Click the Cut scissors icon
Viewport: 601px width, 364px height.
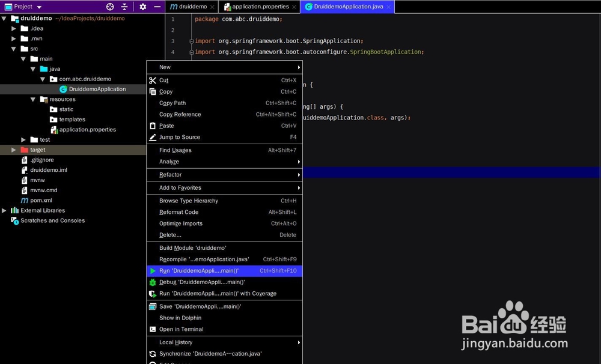click(153, 80)
